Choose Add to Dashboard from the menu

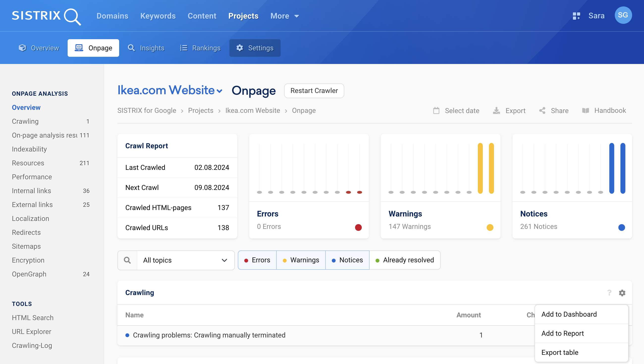(x=581, y=314)
